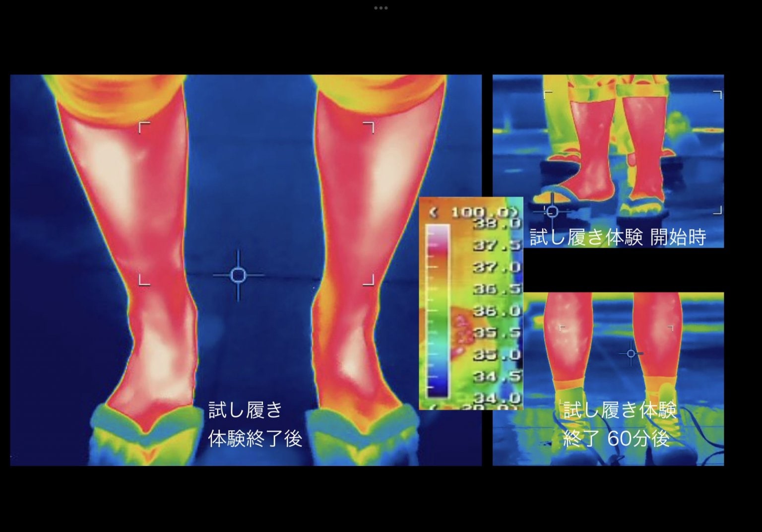
Task: Click the three-dot menu at the top
Action: pyautogui.click(x=381, y=7)
